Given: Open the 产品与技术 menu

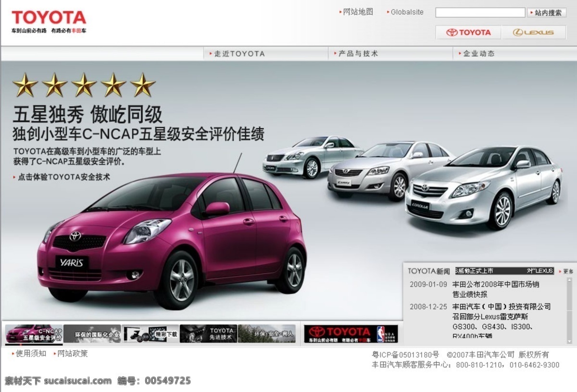Looking at the screenshot, I should [358, 53].
